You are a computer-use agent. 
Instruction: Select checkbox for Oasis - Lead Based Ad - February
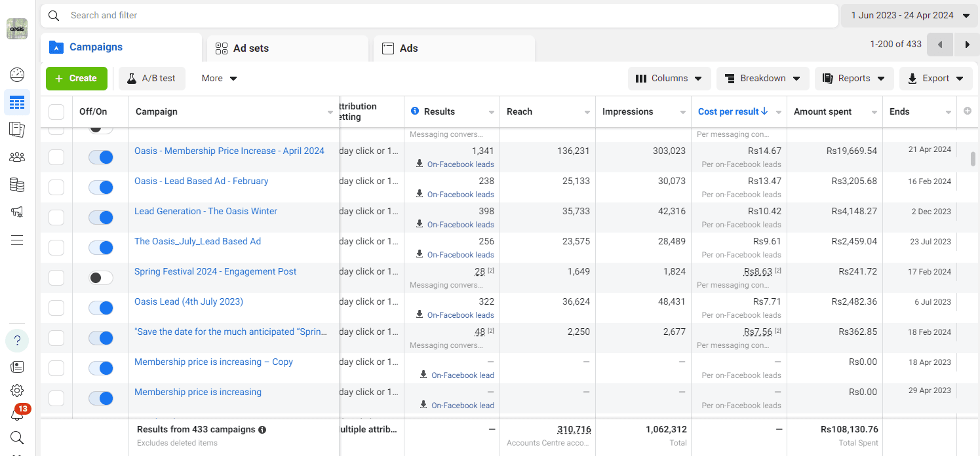tap(56, 187)
